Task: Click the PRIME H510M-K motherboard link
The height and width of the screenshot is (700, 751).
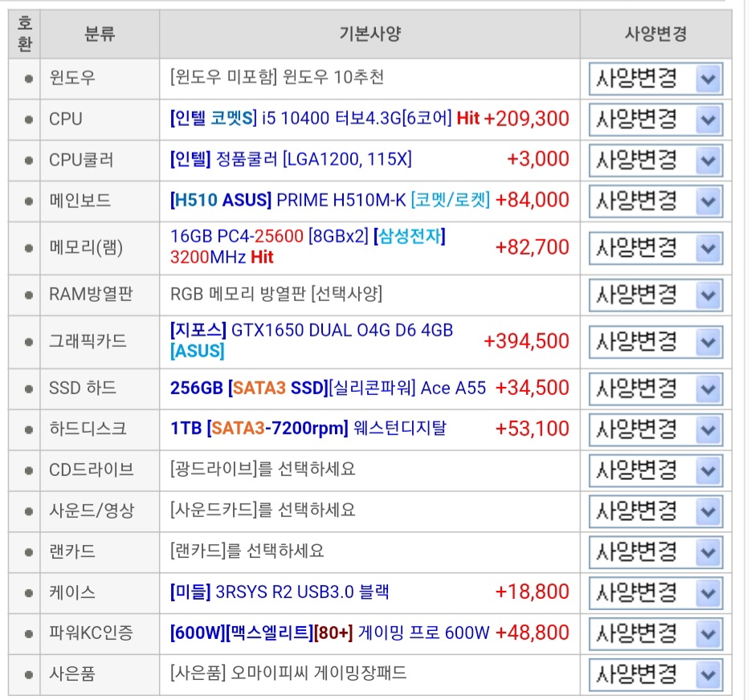Action: [330, 200]
